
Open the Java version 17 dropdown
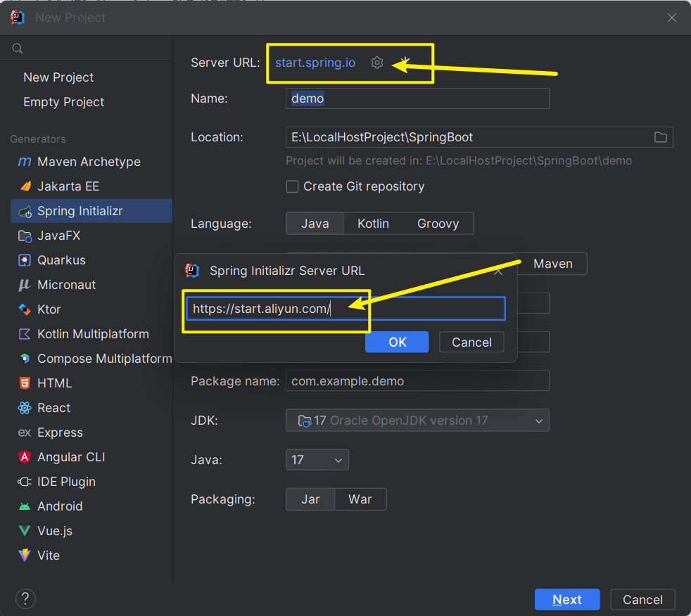tap(317, 460)
